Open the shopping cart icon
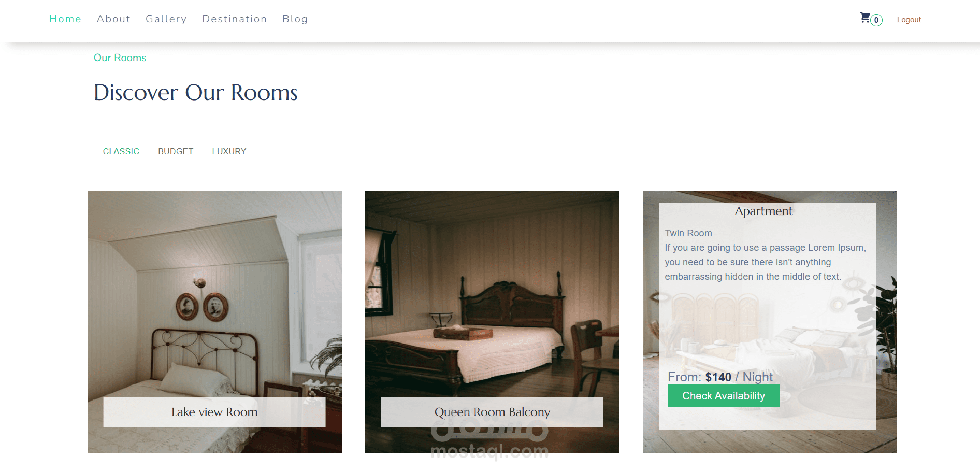Image resolution: width=980 pixels, height=471 pixels. point(865,18)
